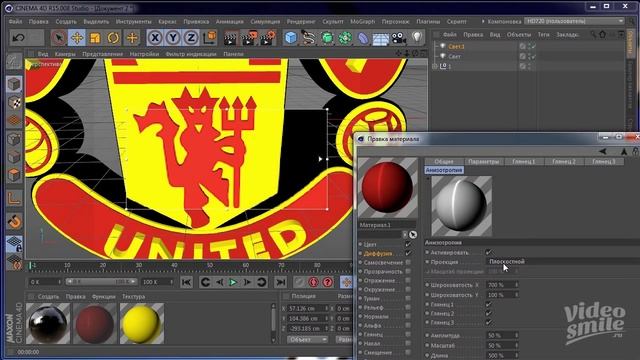Screen dimensions: 640x360
Task: Switch to the Общие tab
Action: coord(444,162)
